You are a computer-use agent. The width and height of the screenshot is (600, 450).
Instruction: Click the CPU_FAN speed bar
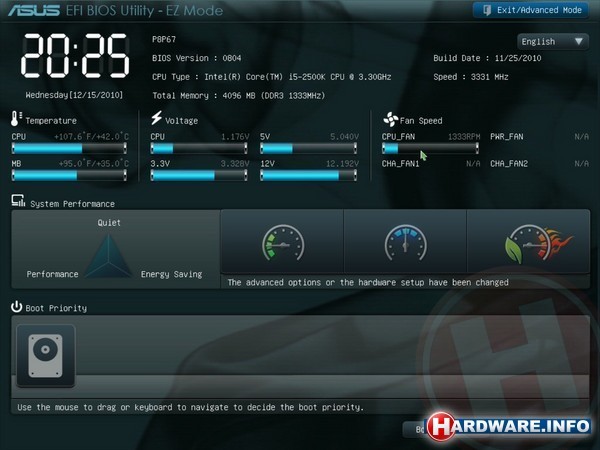430,148
